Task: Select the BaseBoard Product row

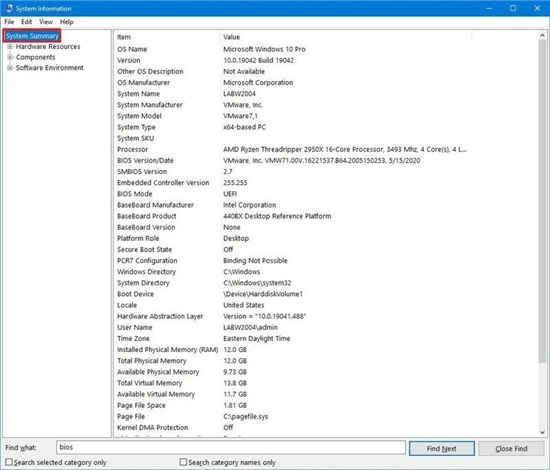Action: [x=326, y=216]
